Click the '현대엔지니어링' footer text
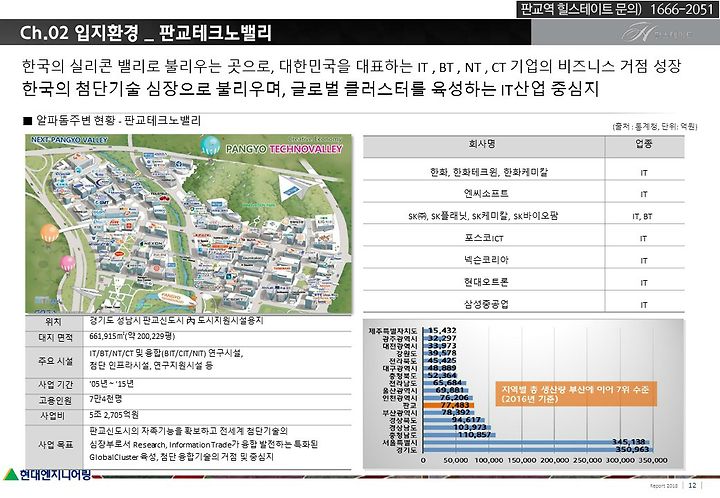Viewport: 720px width, 498px height. pyautogui.click(x=55, y=475)
